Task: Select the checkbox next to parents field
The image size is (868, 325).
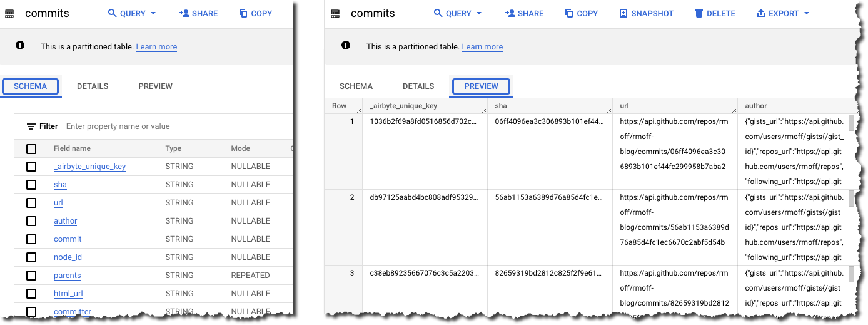Action: [x=31, y=276]
